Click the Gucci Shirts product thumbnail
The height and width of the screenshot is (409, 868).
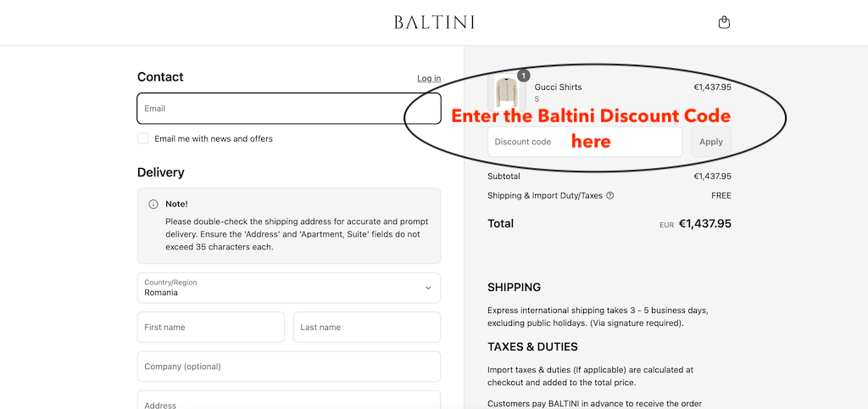point(507,92)
